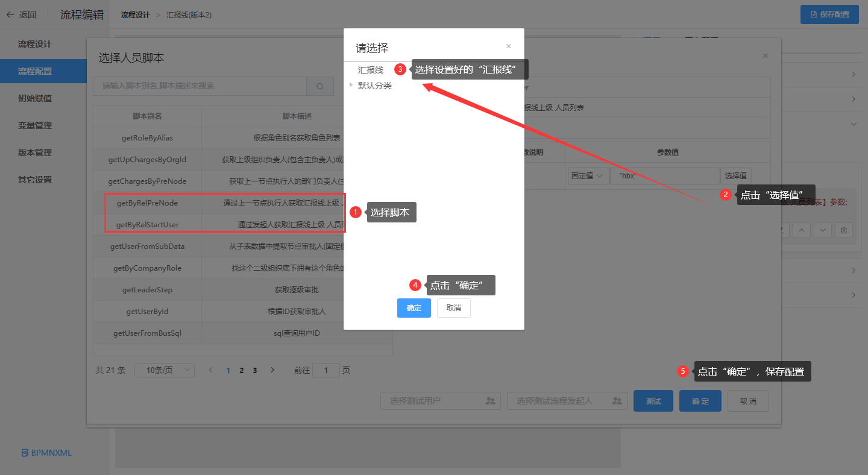Click the 选择值 button
The width and height of the screenshot is (868, 475).
point(736,176)
